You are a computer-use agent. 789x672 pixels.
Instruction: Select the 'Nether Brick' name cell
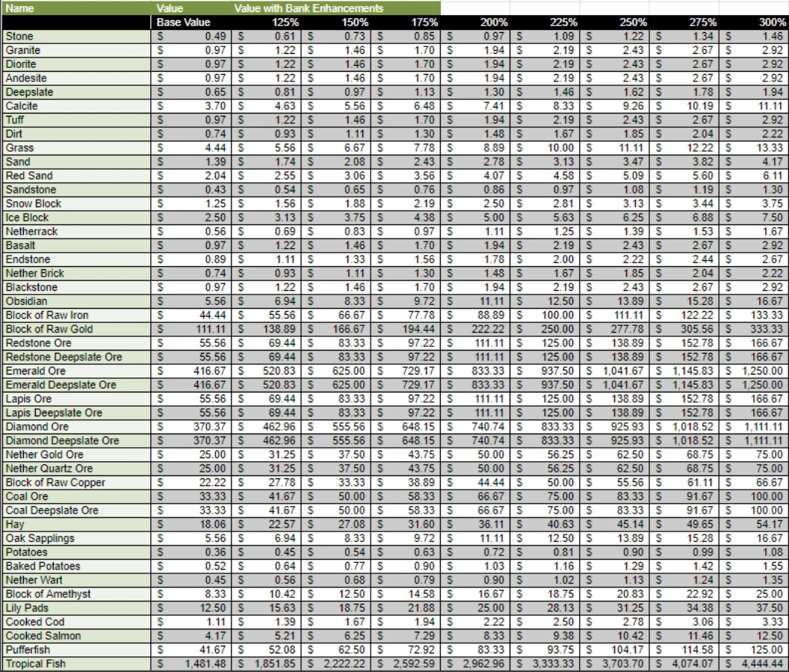click(x=76, y=274)
